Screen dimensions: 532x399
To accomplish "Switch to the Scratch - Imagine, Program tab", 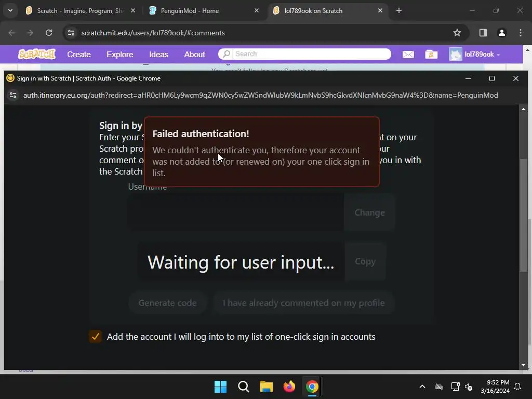I will 81,10.
